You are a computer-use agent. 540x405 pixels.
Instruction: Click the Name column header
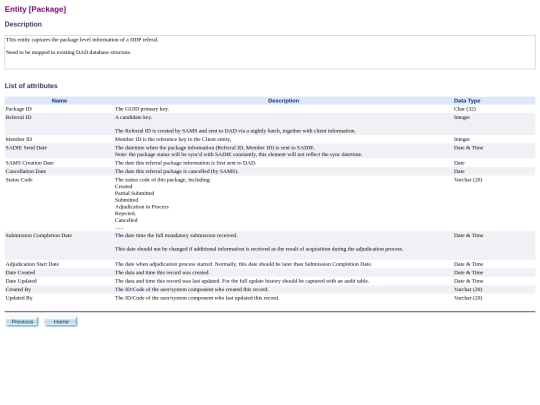tap(59, 101)
